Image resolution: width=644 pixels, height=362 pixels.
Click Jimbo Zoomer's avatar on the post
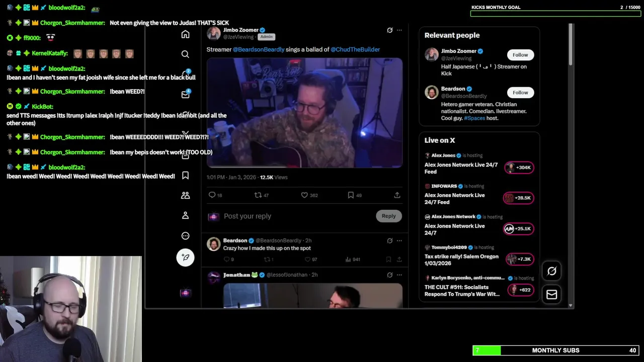(213, 33)
